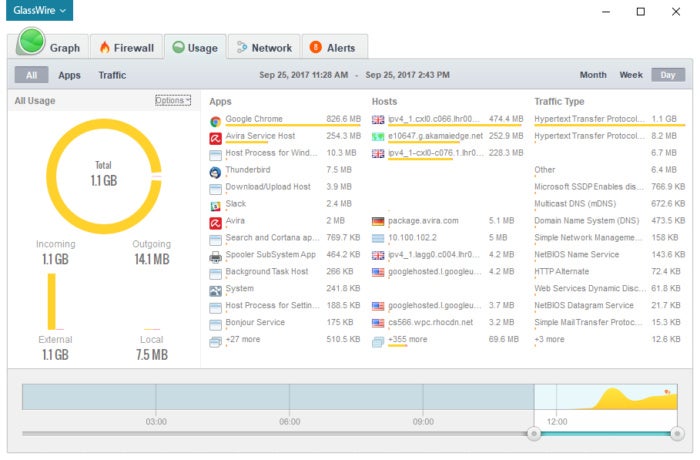Click the UK flag for ipv4_1.lagg0.c004 host
This screenshot has height=460, width=700.
point(378,255)
